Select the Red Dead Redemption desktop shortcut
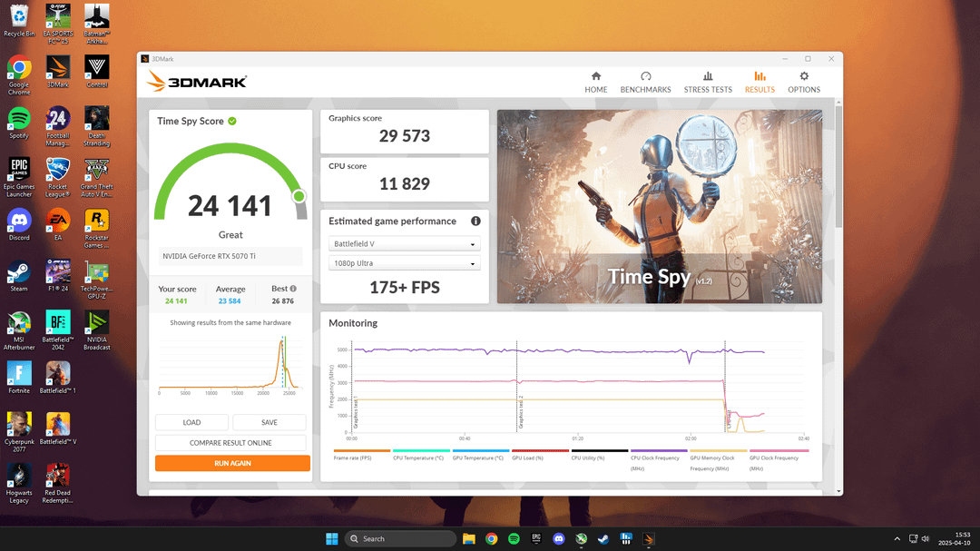Screen dimensions: 980x551 click(x=58, y=484)
